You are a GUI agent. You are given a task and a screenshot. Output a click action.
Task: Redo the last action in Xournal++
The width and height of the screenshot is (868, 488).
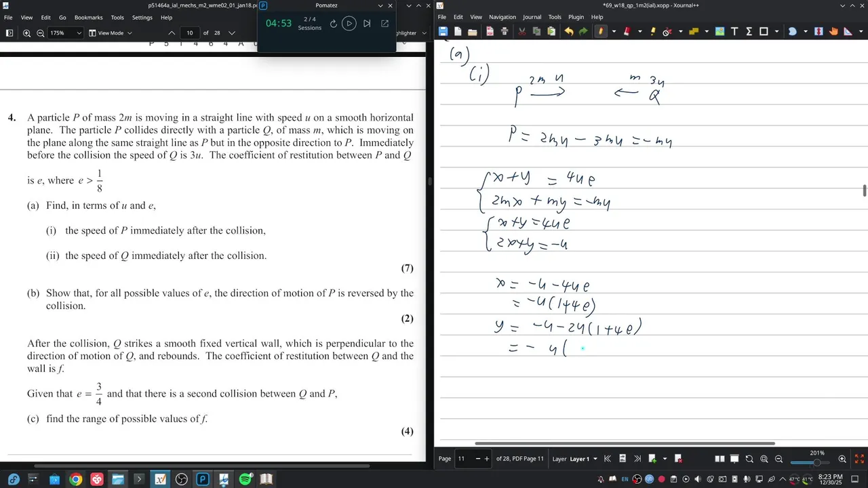coord(583,31)
